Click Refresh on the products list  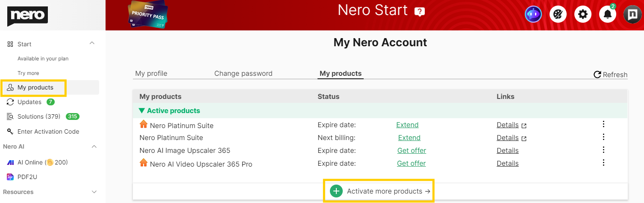point(610,75)
